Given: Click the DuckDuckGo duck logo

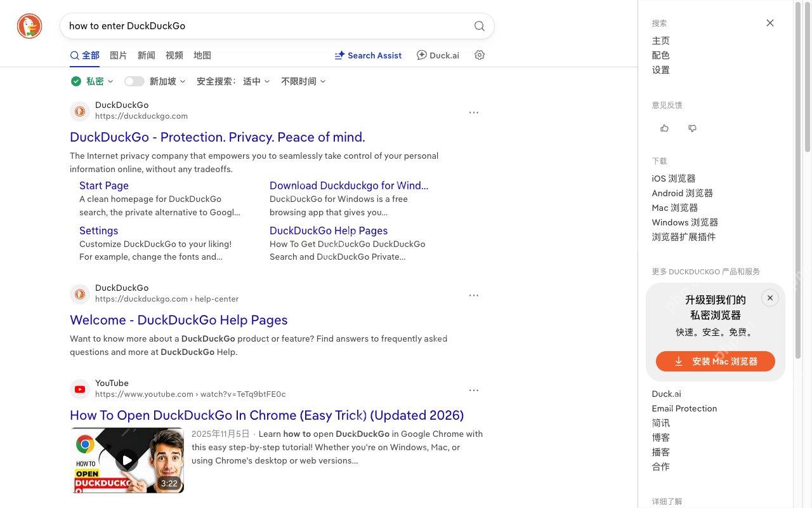Looking at the screenshot, I should coord(29,26).
